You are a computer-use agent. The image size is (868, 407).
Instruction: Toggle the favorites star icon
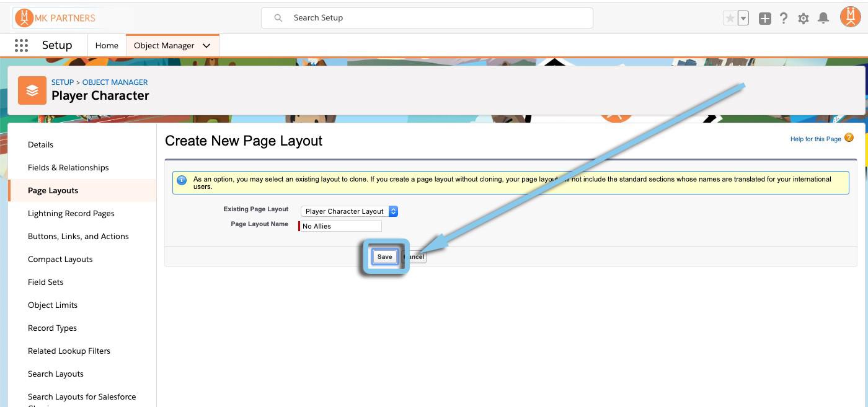pyautogui.click(x=729, y=17)
